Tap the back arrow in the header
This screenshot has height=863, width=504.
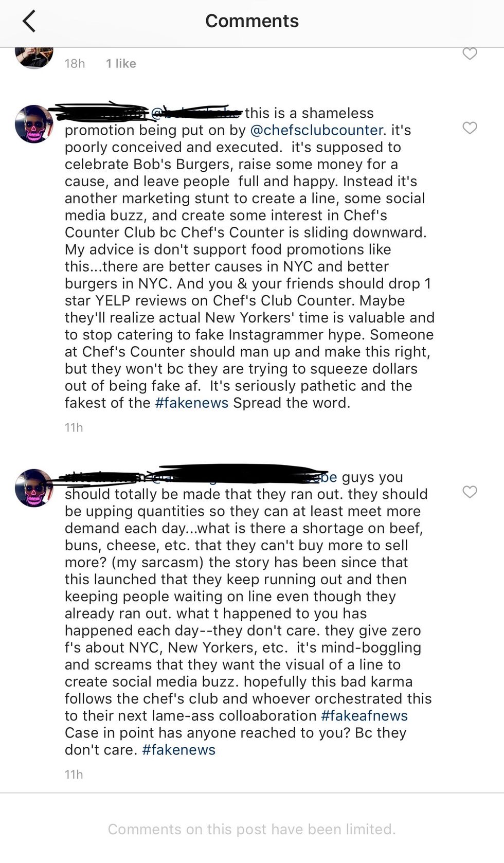pyautogui.click(x=29, y=22)
